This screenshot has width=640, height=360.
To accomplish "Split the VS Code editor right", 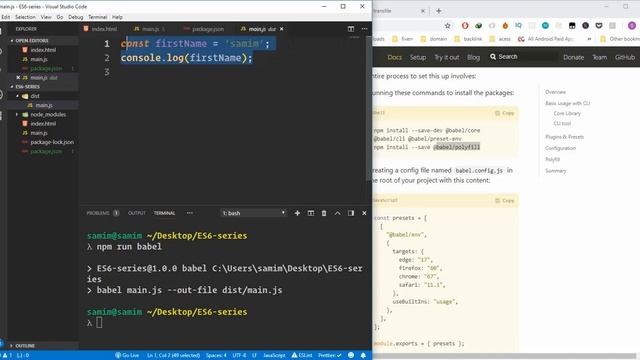I will click(351, 29).
